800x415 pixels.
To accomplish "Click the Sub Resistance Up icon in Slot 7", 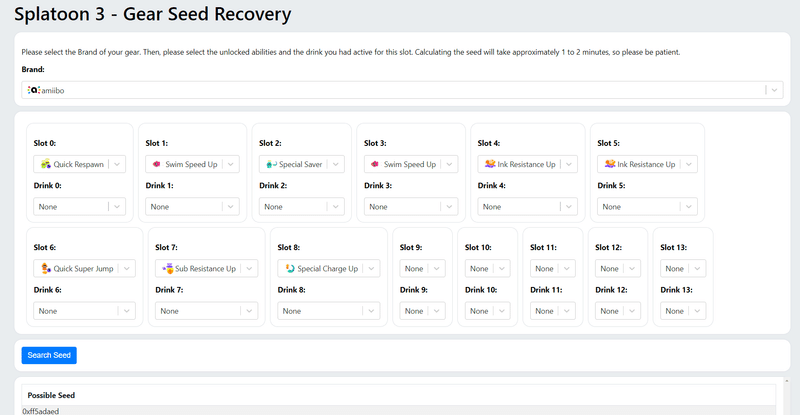I will pyautogui.click(x=168, y=268).
